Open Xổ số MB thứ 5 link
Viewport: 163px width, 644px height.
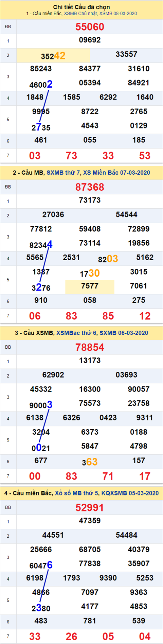tap(77, 493)
